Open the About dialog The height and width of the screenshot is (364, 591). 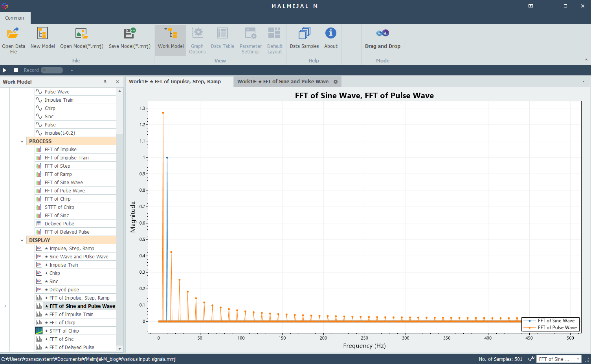(331, 38)
